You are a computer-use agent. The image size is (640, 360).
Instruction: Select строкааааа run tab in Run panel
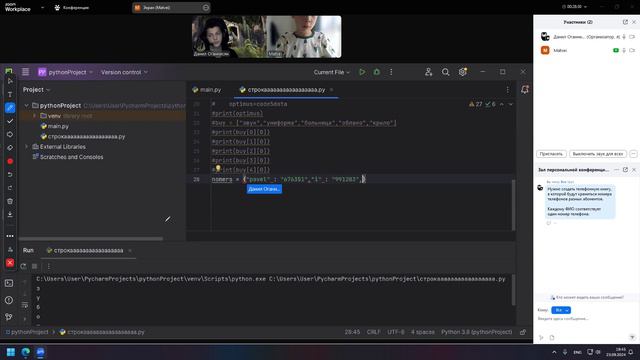pyautogui.click(x=85, y=250)
